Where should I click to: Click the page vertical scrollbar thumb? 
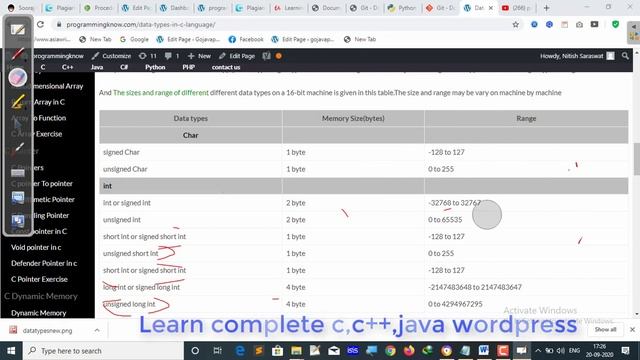(x=636, y=159)
